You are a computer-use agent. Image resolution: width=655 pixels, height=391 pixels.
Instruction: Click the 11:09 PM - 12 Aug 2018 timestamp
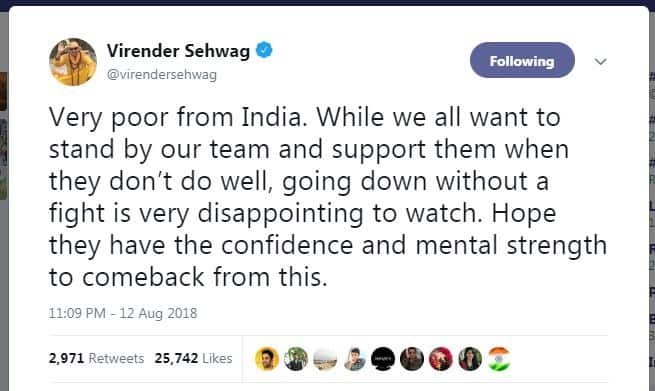click(x=123, y=313)
